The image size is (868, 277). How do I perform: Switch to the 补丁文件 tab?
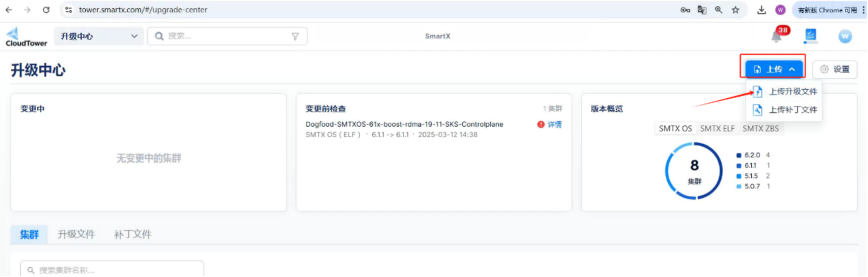[133, 234]
